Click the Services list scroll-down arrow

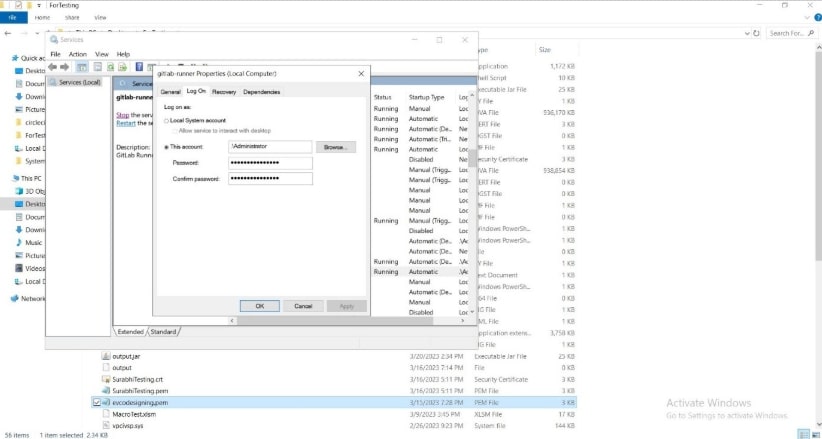coord(471,312)
